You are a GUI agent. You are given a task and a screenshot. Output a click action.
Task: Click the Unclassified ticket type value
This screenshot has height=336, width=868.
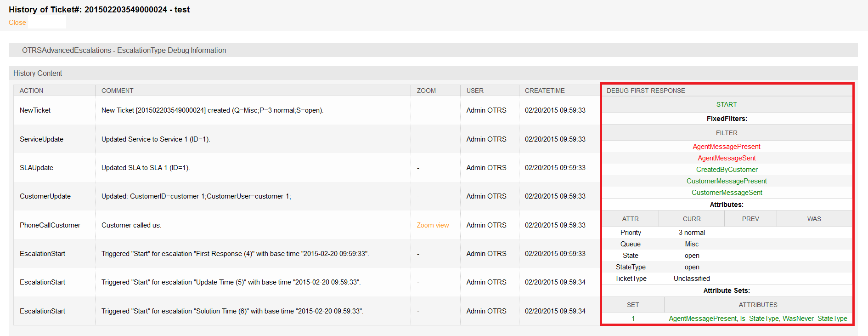tap(692, 279)
